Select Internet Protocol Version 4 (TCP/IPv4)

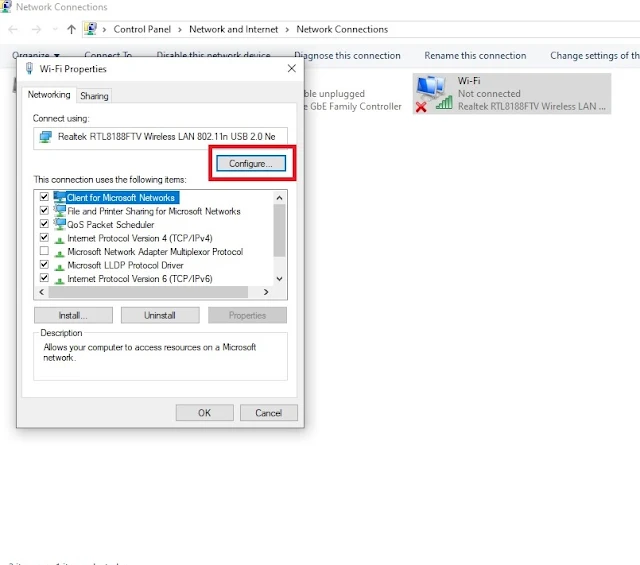coord(140,238)
